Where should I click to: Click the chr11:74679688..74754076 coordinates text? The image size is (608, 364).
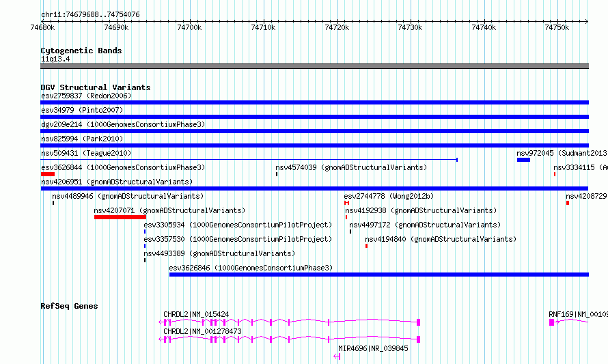[90, 14]
